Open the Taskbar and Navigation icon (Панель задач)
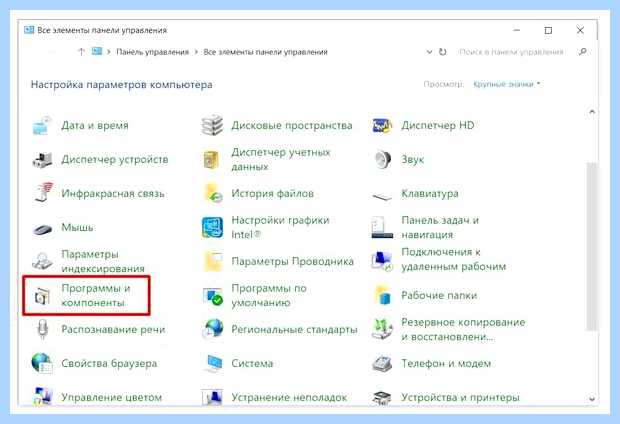The height and width of the screenshot is (424, 620). (382, 227)
